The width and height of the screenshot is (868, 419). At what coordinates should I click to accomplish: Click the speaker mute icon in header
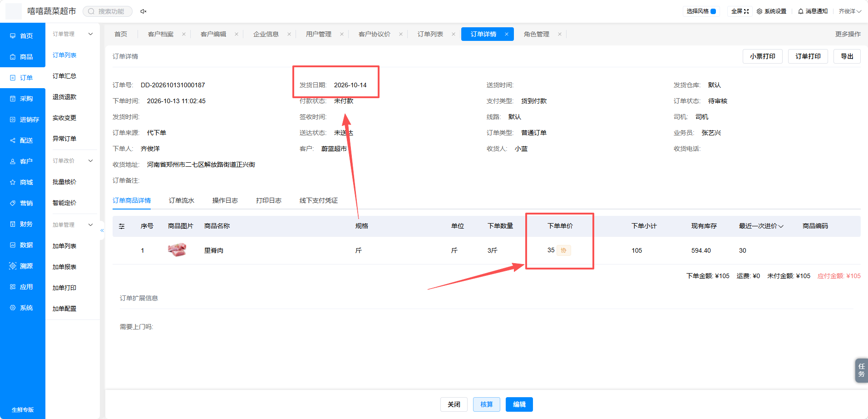(143, 11)
